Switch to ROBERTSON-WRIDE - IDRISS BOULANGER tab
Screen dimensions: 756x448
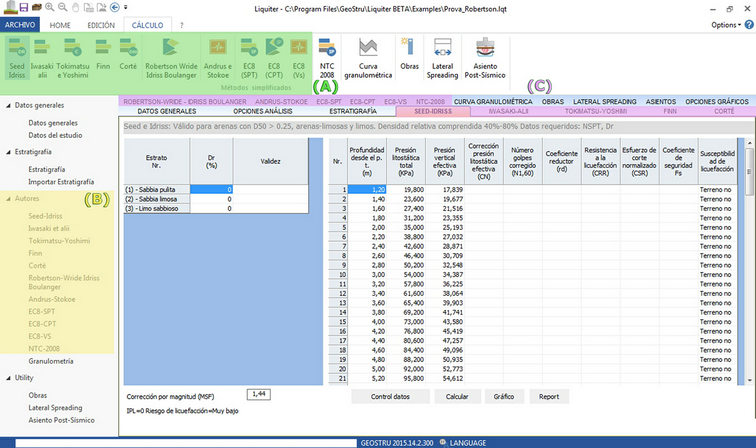[185, 102]
